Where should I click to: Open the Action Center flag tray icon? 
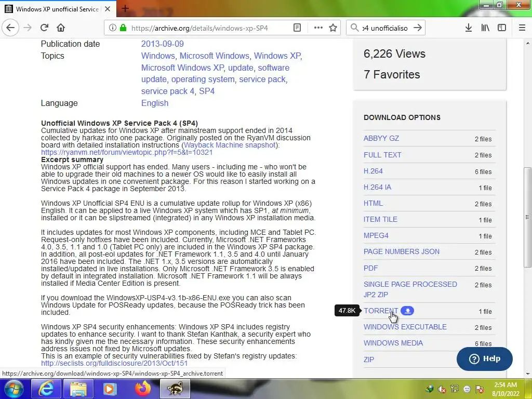click(480, 389)
